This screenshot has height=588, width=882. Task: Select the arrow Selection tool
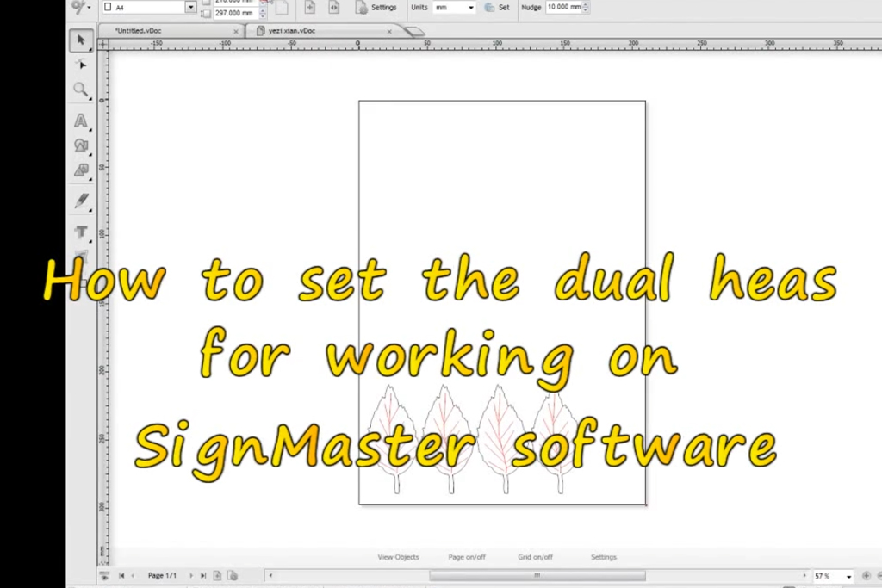[x=81, y=40]
